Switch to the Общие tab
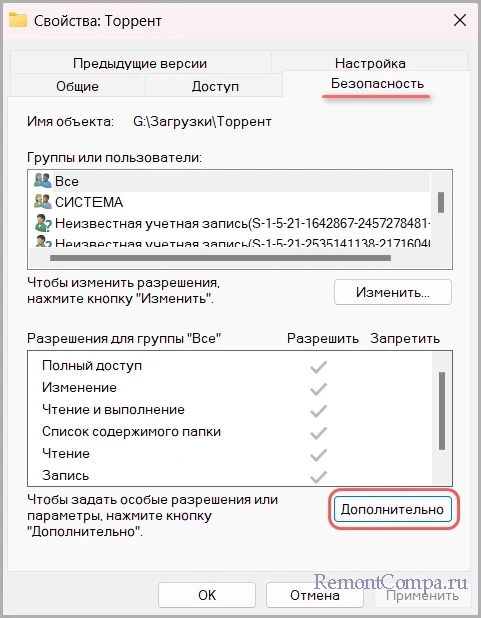This screenshot has height=618, width=481. (77, 86)
